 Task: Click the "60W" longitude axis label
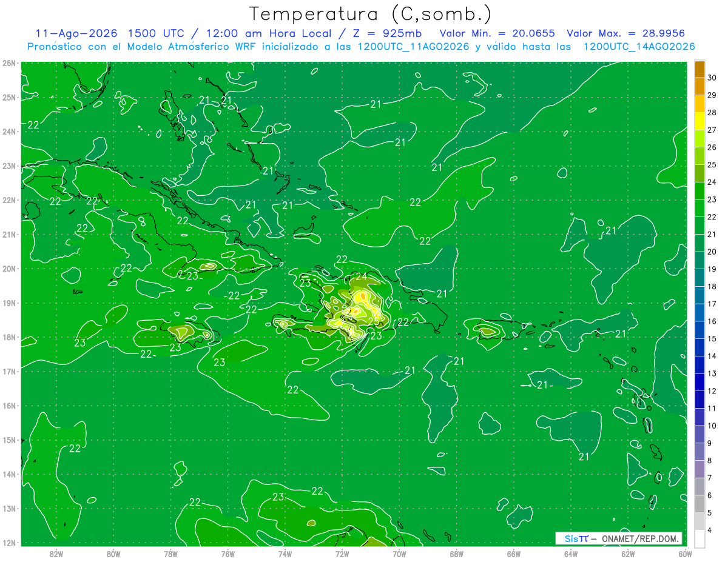click(685, 554)
